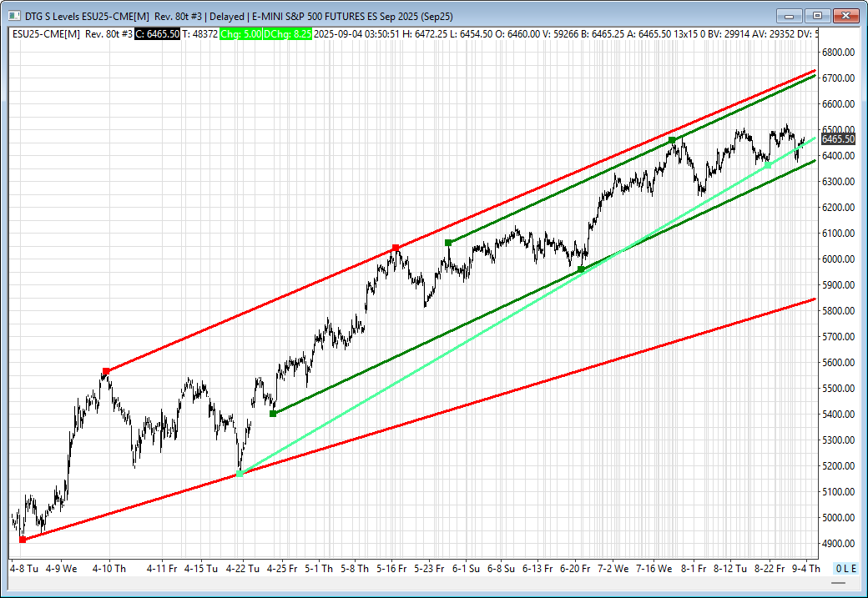Click the timestamp 2025-09-04 03:50:51
This screenshot has width=868, height=598.
point(356,33)
